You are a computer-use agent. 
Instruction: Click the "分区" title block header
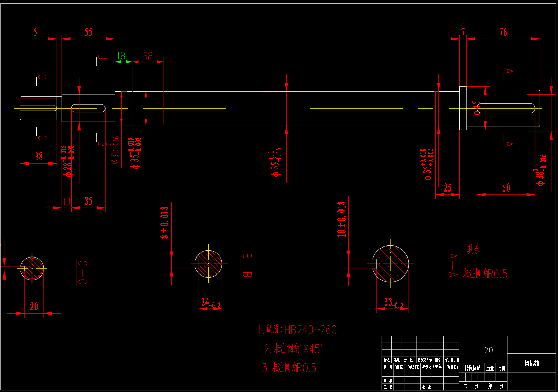pos(409,360)
